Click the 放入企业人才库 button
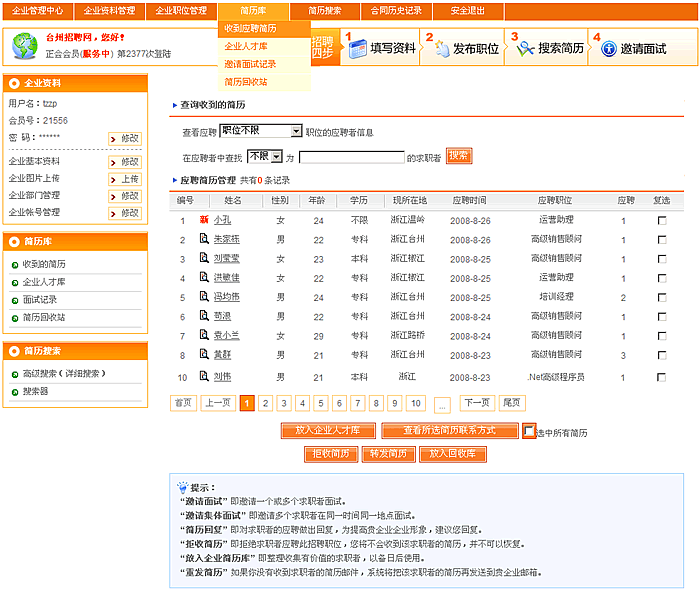Image resolution: width=700 pixels, height=601 pixels. tap(327, 431)
